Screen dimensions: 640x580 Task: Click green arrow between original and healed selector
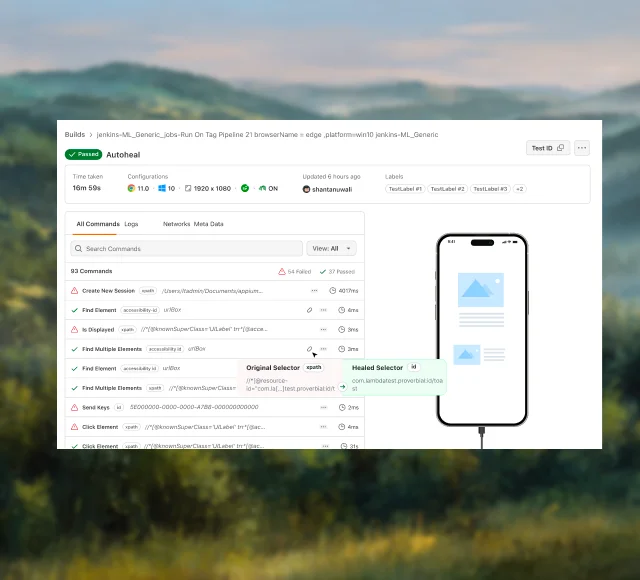(x=342, y=387)
